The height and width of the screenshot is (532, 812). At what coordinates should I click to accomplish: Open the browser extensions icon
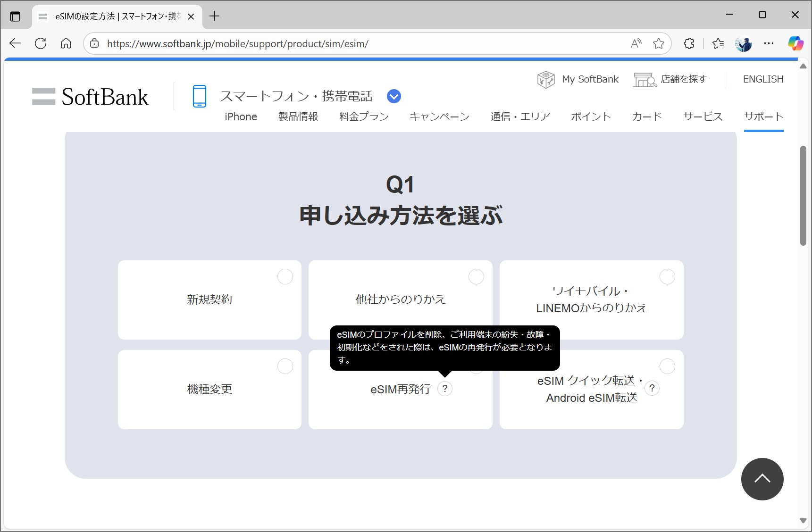coord(688,43)
